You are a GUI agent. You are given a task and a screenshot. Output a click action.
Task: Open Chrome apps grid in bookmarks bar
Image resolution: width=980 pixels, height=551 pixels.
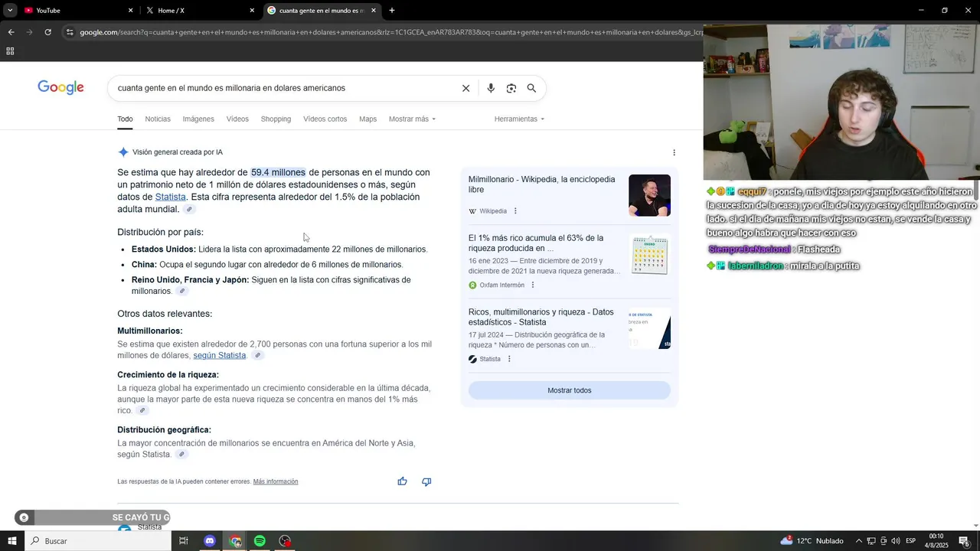(x=10, y=51)
